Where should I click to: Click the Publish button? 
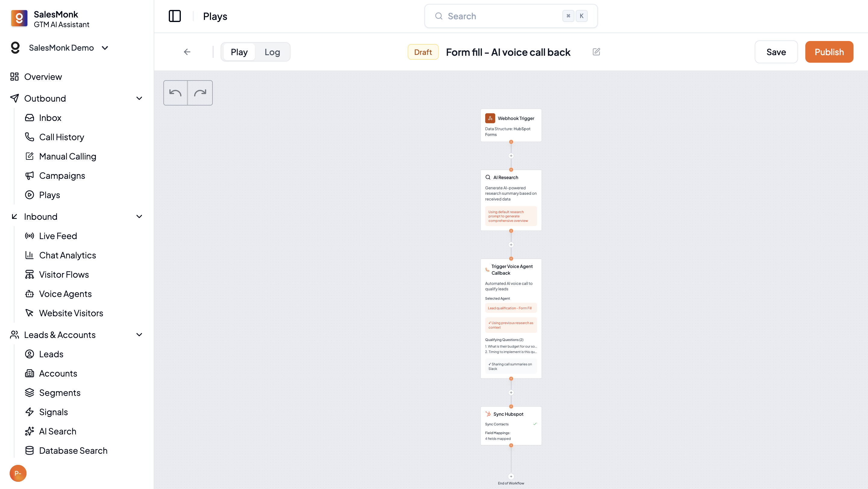tap(829, 52)
